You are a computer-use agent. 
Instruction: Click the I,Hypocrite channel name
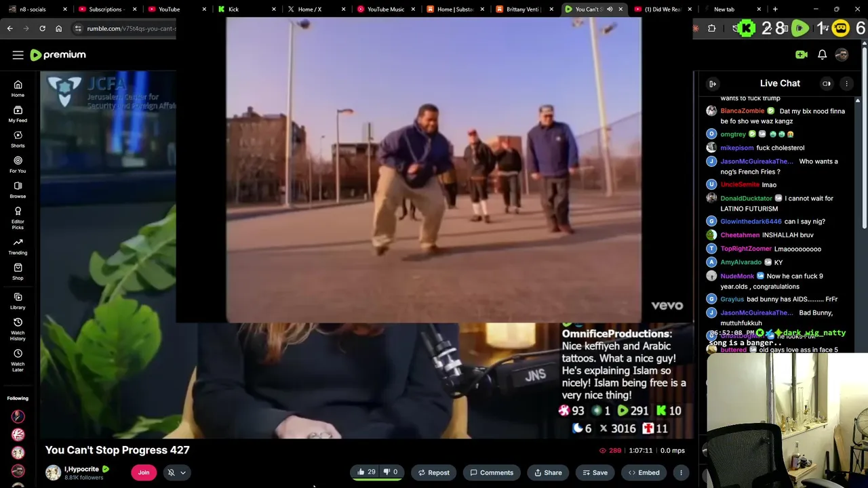81,469
